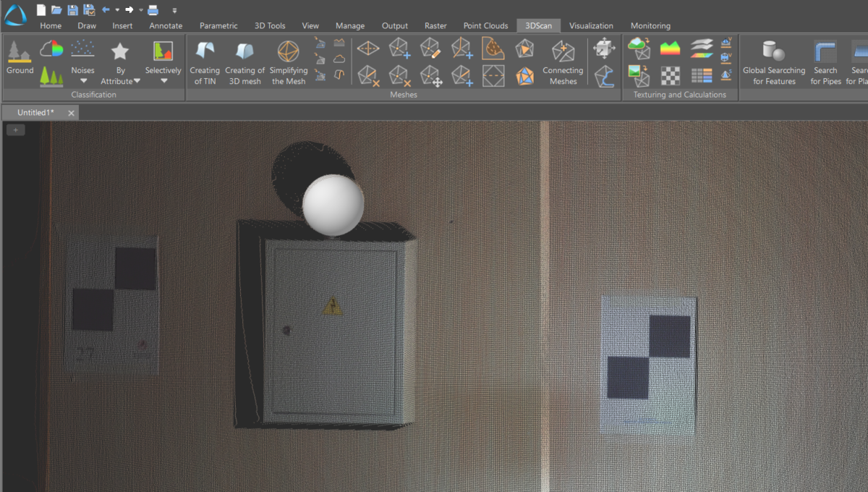Open the Visualization ribbon tab
Image resolution: width=868 pixels, height=492 pixels.
(x=591, y=25)
